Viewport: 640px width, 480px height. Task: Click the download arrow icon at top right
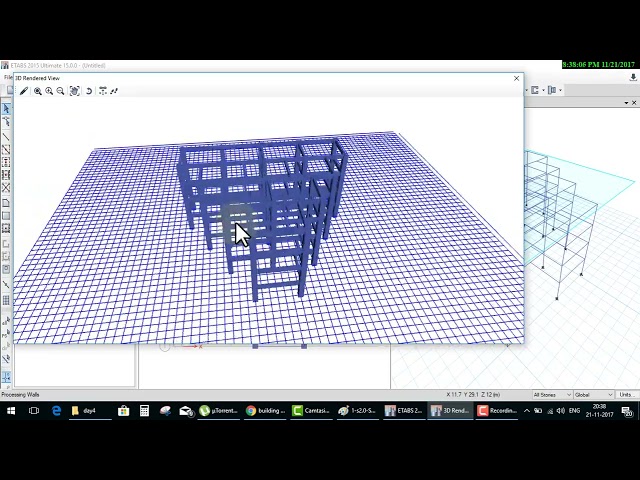[x=633, y=77]
